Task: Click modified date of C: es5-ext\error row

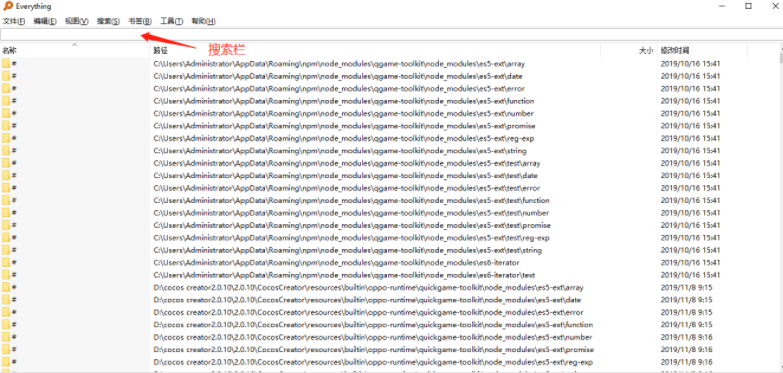Action: (691, 88)
